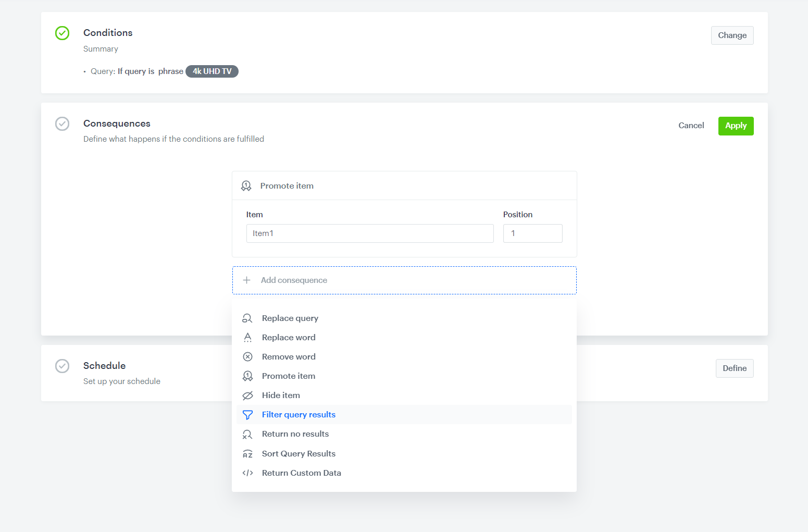
Task: Click the Return Custom Data code icon
Action: 247,473
